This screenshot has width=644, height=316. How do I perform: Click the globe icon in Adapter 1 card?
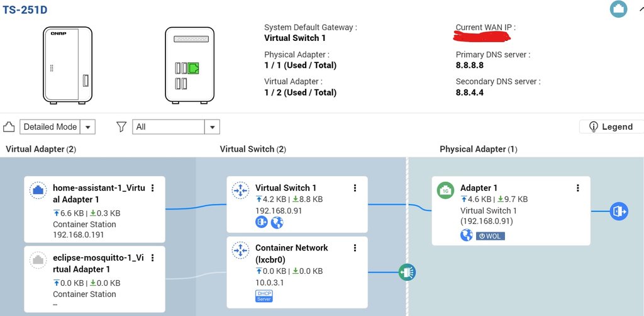[467, 235]
